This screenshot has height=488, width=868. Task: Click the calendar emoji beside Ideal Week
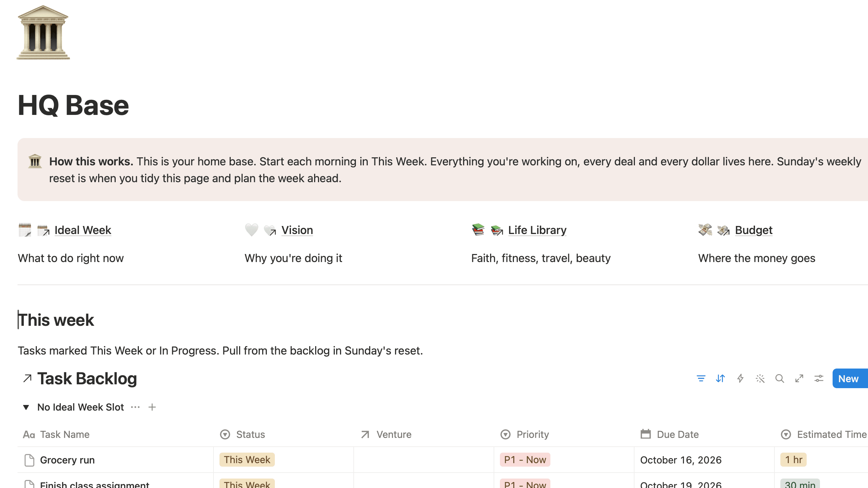tap(25, 230)
